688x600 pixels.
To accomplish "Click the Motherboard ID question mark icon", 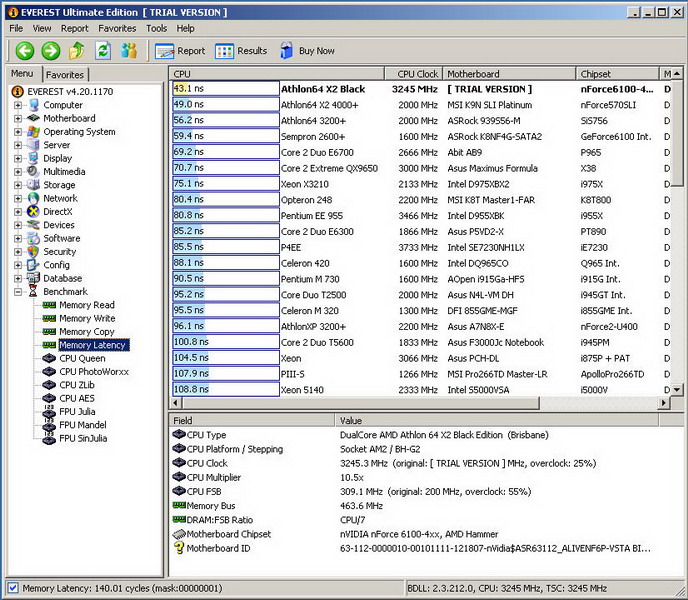I will (x=179, y=548).
